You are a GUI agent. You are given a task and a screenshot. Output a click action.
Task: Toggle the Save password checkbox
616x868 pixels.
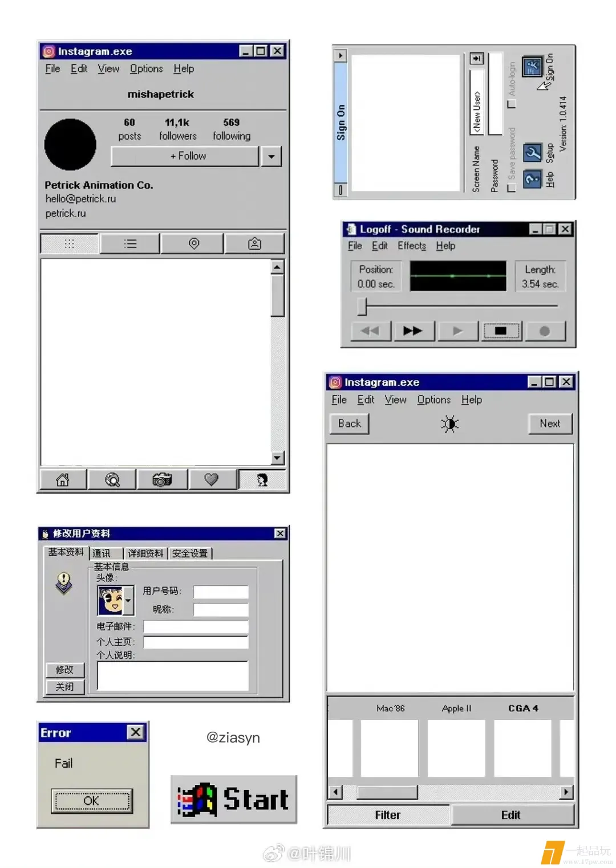[511, 188]
